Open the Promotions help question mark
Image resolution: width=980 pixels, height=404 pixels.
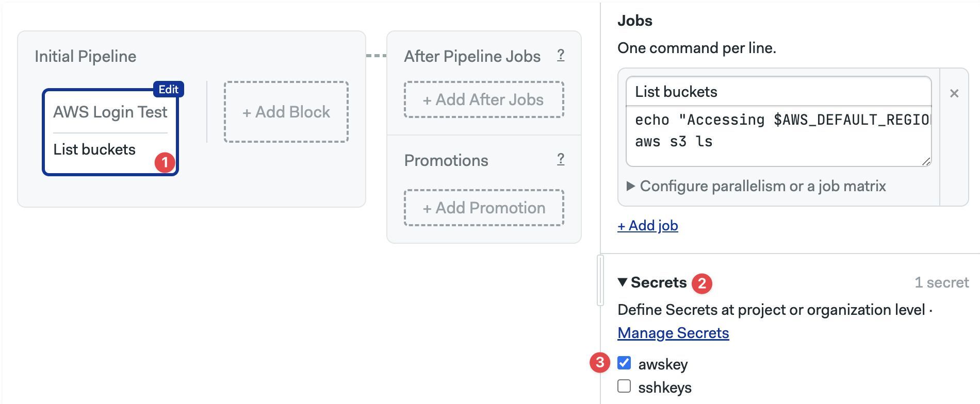click(x=561, y=159)
